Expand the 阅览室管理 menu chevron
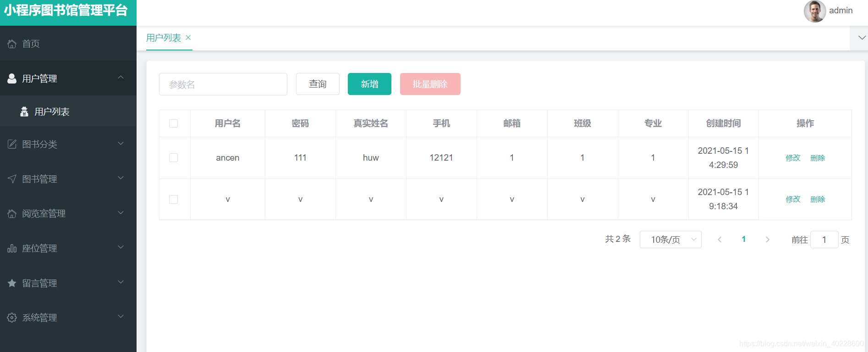 [121, 212]
